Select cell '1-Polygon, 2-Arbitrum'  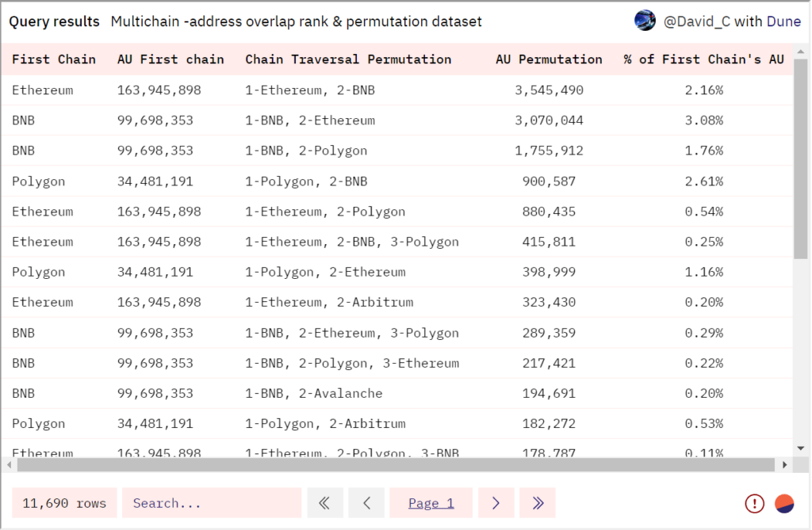coord(325,424)
